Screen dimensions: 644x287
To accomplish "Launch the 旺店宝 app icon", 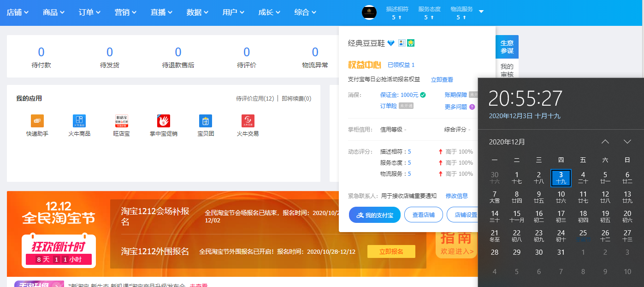I will pyautogui.click(x=121, y=121).
